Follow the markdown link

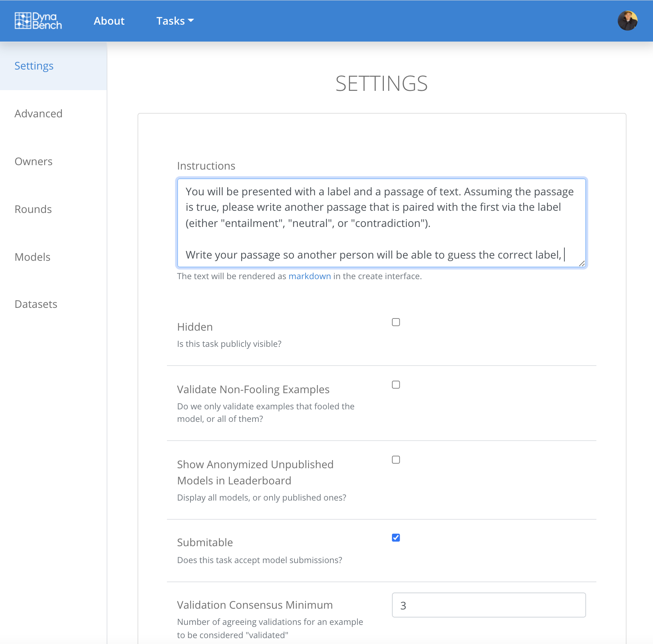(x=309, y=276)
